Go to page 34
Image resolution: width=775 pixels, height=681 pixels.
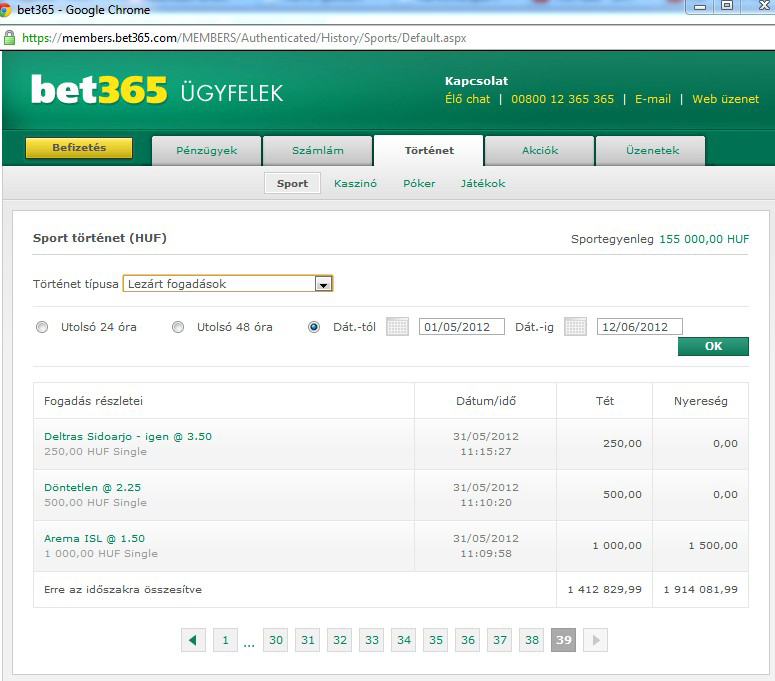(x=404, y=640)
